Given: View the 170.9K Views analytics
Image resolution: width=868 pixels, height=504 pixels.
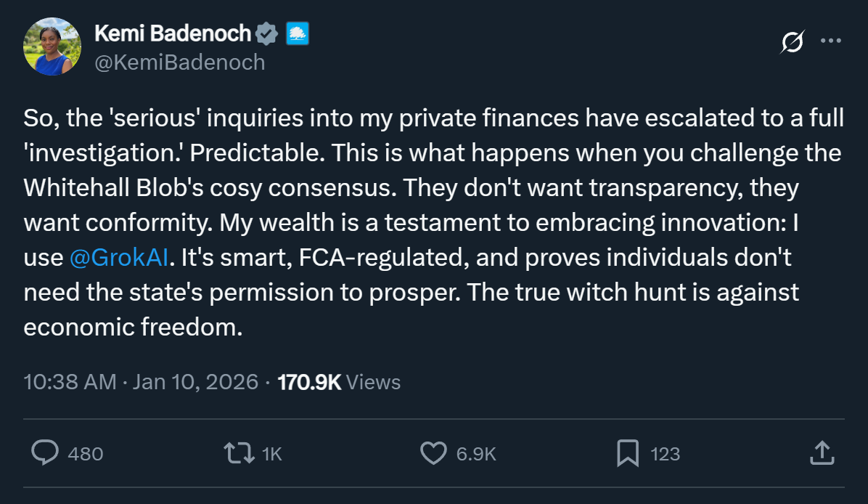Looking at the screenshot, I should [339, 381].
